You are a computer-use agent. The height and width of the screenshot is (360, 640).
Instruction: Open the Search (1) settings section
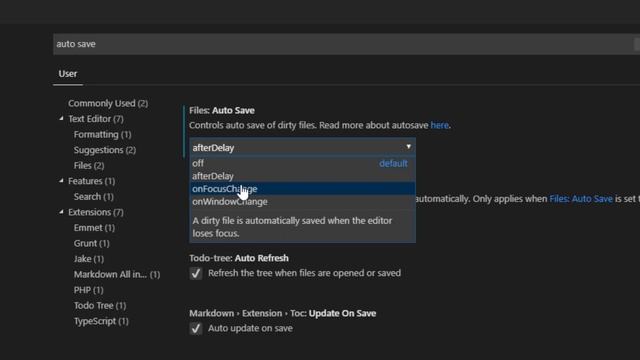point(93,196)
